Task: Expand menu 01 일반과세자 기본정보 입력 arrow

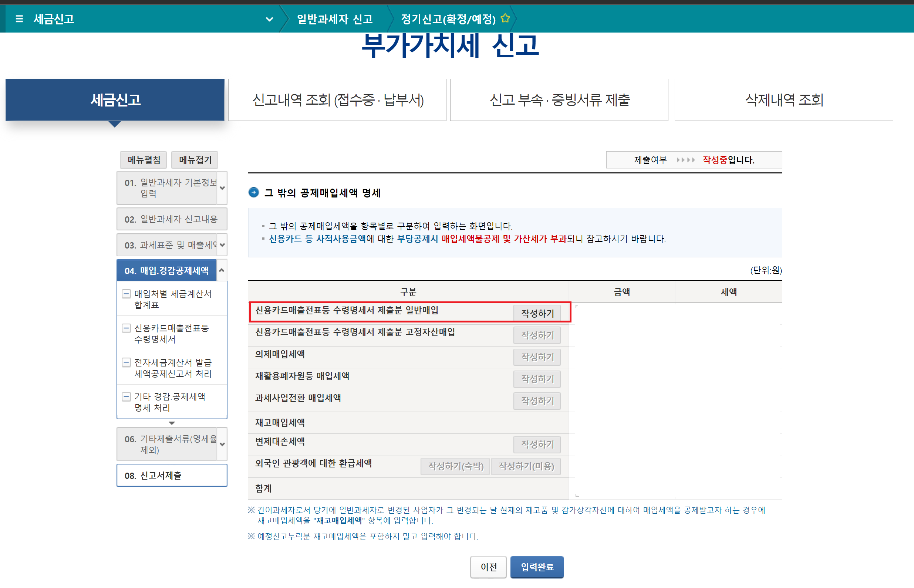Action: (222, 188)
